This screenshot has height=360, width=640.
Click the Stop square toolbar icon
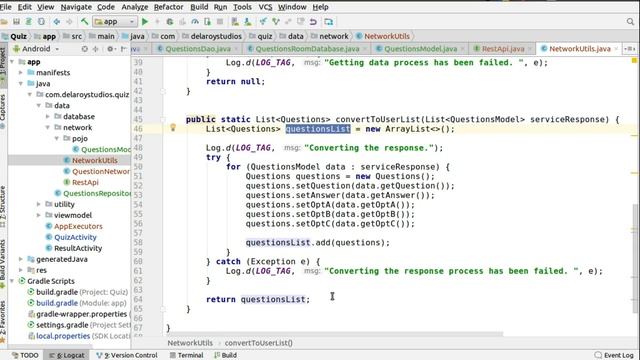tap(220, 22)
